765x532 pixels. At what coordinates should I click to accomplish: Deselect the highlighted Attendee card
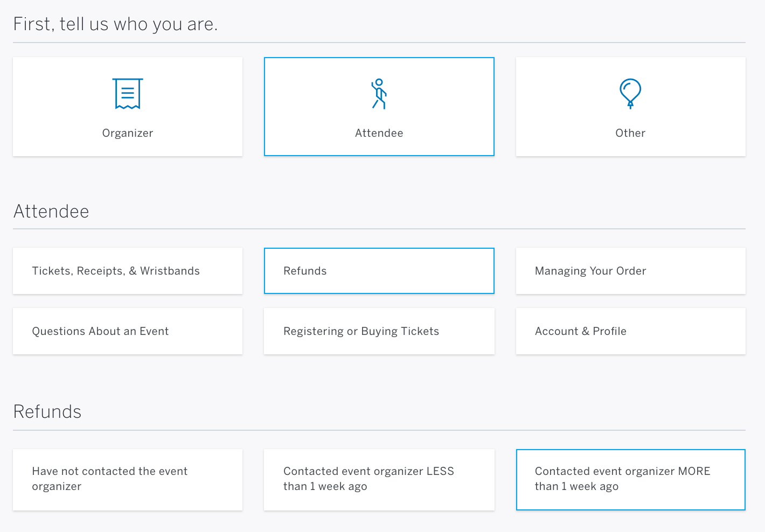pos(379,107)
